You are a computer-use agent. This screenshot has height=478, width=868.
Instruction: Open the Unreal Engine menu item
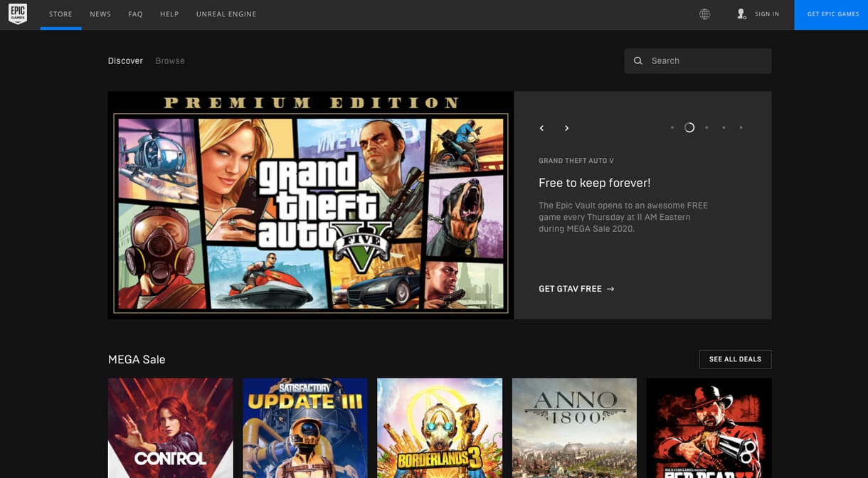pos(226,14)
